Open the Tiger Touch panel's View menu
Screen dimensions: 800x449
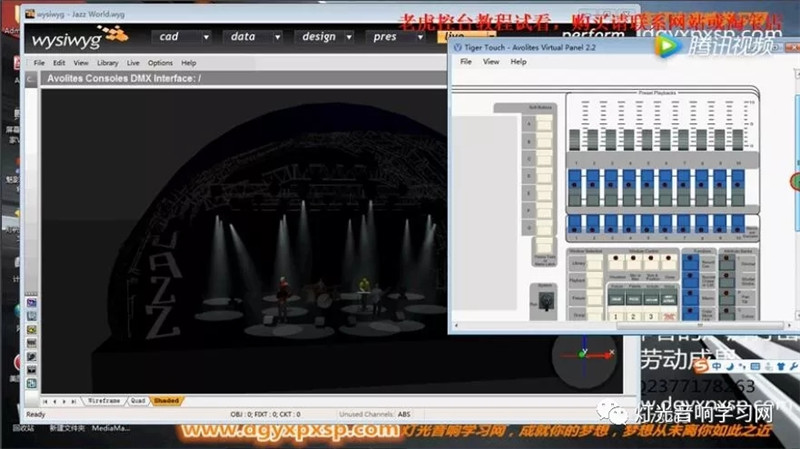(x=491, y=62)
